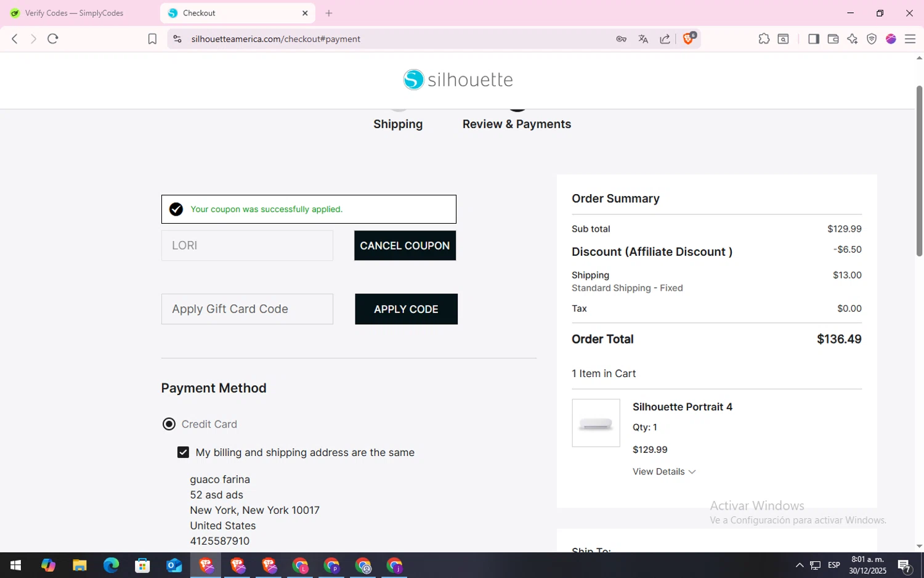The image size is (924, 578).
Task: Select the Credit Card payment method
Action: [x=169, y=424]
